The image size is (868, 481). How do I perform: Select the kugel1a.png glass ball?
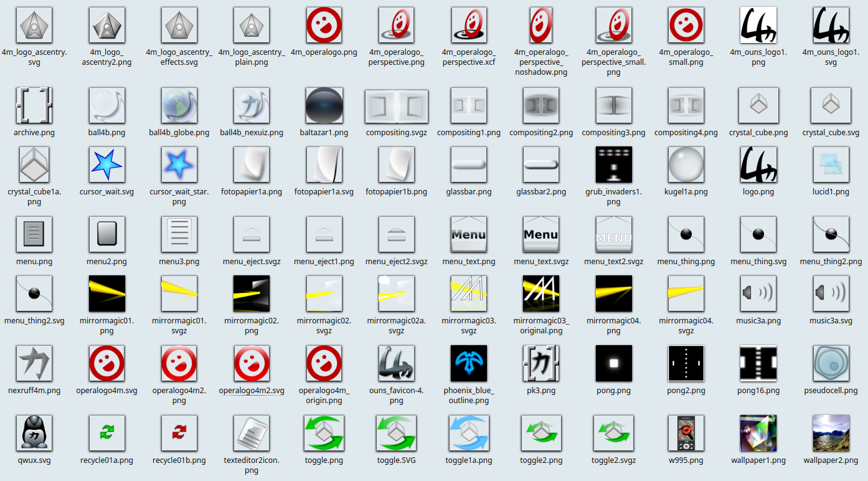pyautogui.click(x=686, y=164)
